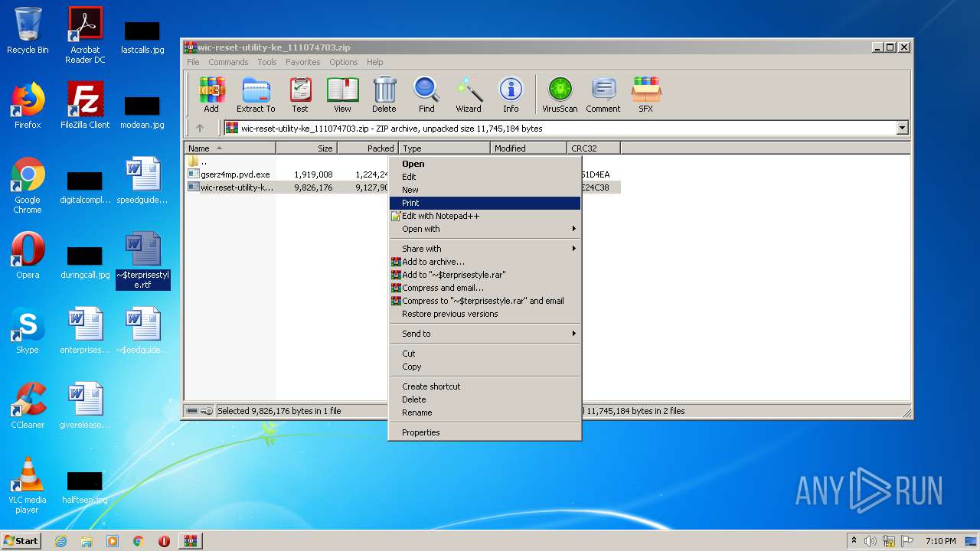This screenshot has height=551, width=980.
Task: Sort by the Modified column header
Action: (529, 148)
